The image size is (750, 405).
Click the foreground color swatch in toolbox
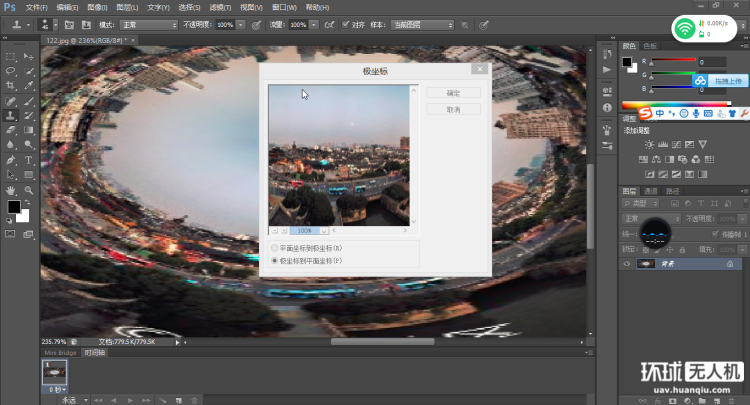(x=14, y=207)
